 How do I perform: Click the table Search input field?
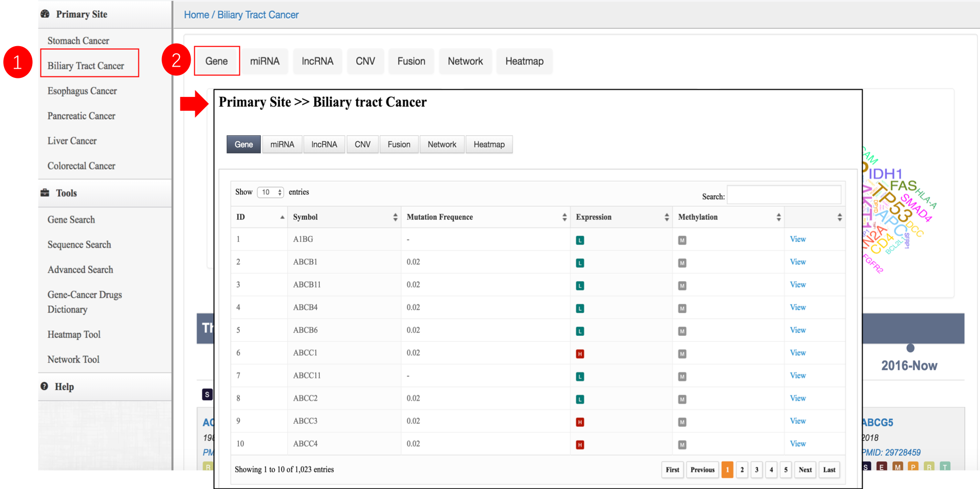point(784,195)
